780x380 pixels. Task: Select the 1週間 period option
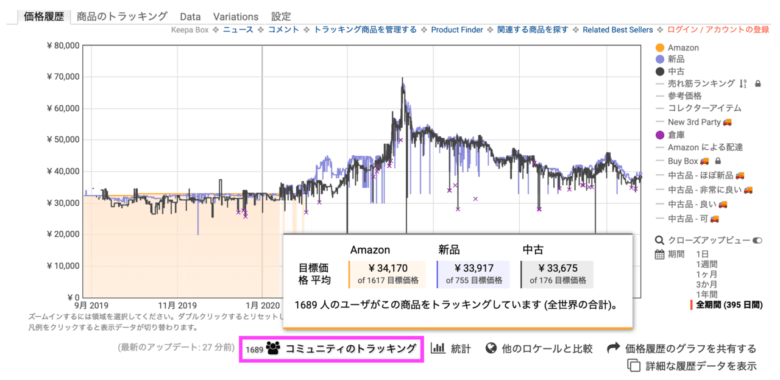tap(706, 264)
